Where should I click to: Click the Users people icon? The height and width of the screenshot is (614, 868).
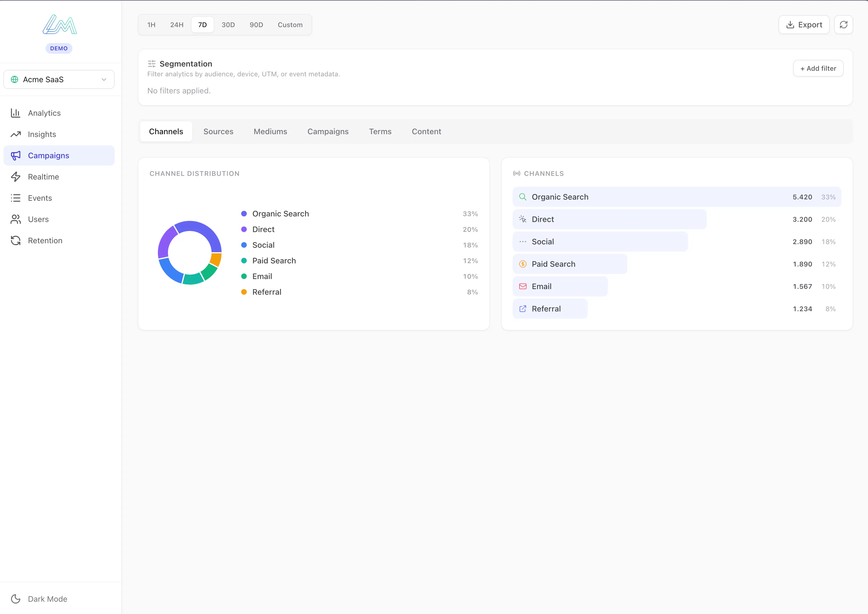(15, 219)
